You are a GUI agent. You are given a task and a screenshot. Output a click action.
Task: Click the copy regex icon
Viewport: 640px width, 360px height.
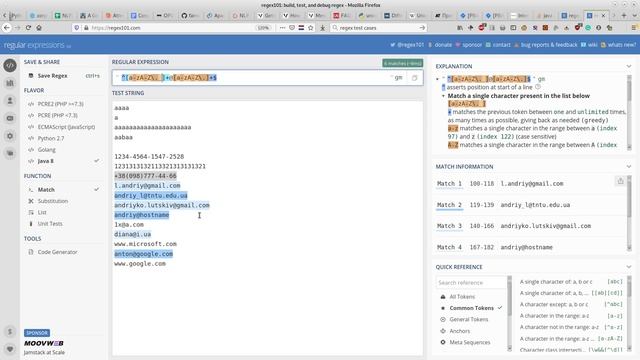point(414,78)
